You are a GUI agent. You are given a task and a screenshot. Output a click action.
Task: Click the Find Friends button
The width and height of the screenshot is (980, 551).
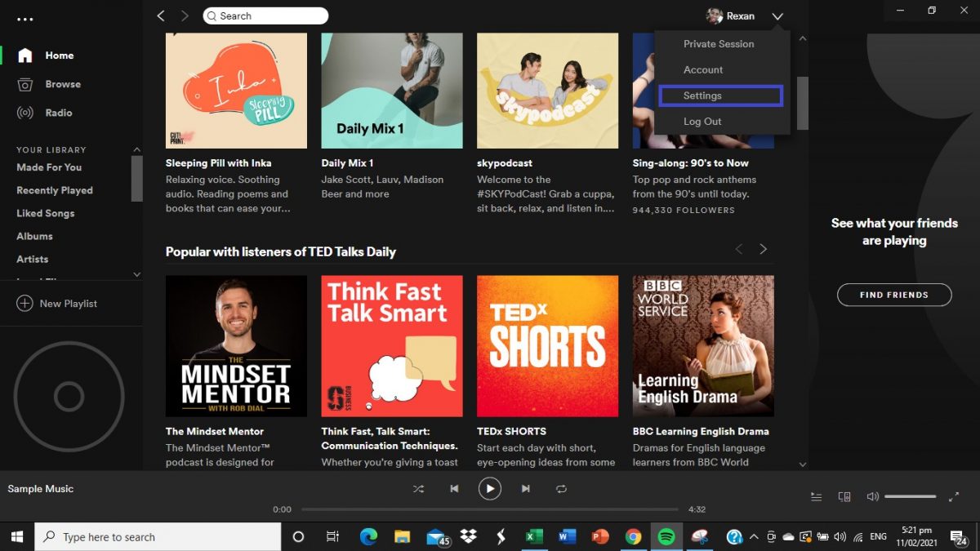pyautogui.click(x=894, y=295)
